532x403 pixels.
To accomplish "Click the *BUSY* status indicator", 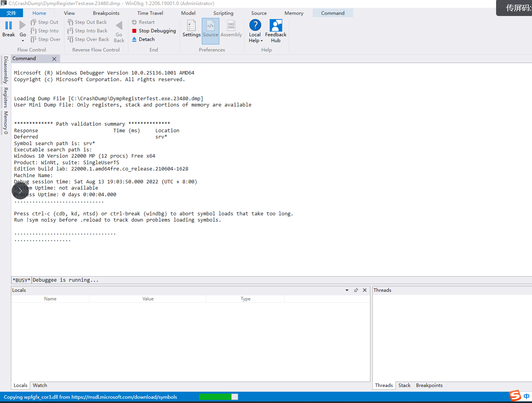I will pyautogui.click(x=21, y=280).
